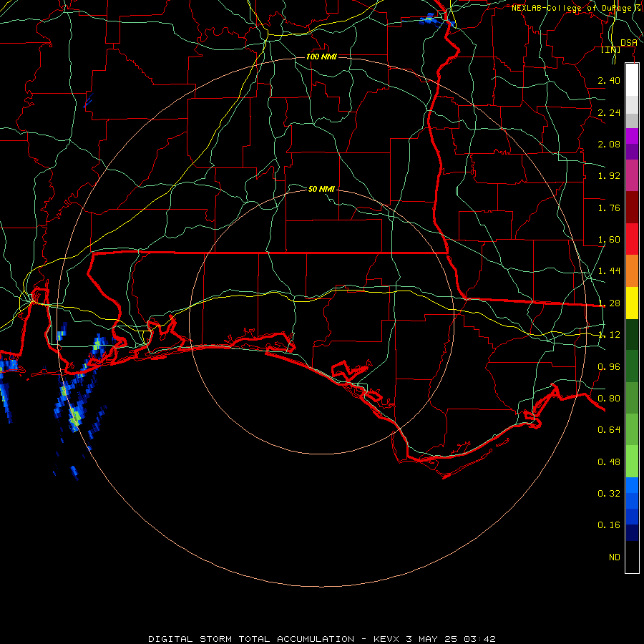Pick the dark maroon legend swatch
644x644 pixels.
632,208
